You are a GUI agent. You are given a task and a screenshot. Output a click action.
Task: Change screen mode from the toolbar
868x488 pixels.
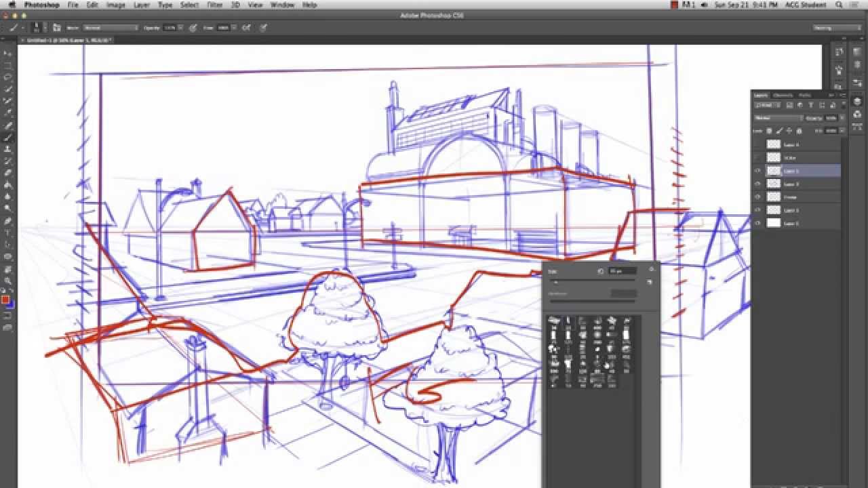click(8, 327)
